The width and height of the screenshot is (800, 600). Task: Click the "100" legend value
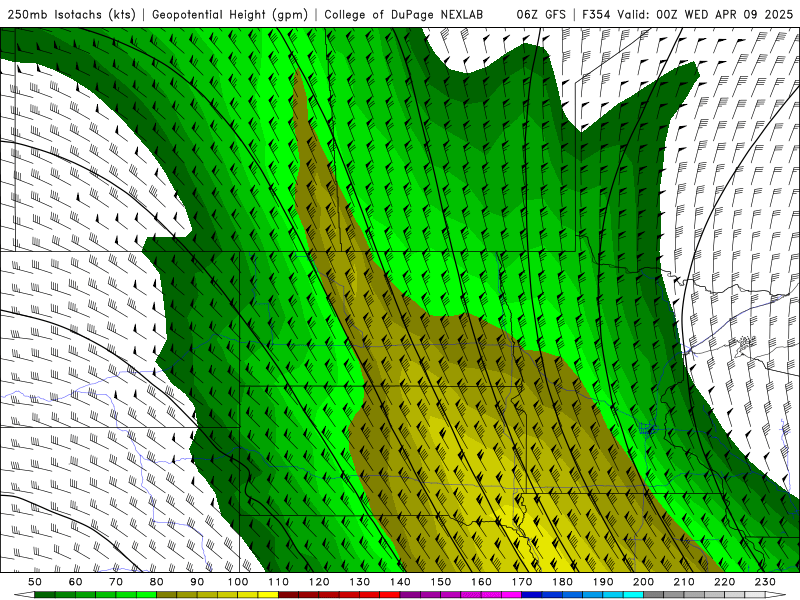238,582
